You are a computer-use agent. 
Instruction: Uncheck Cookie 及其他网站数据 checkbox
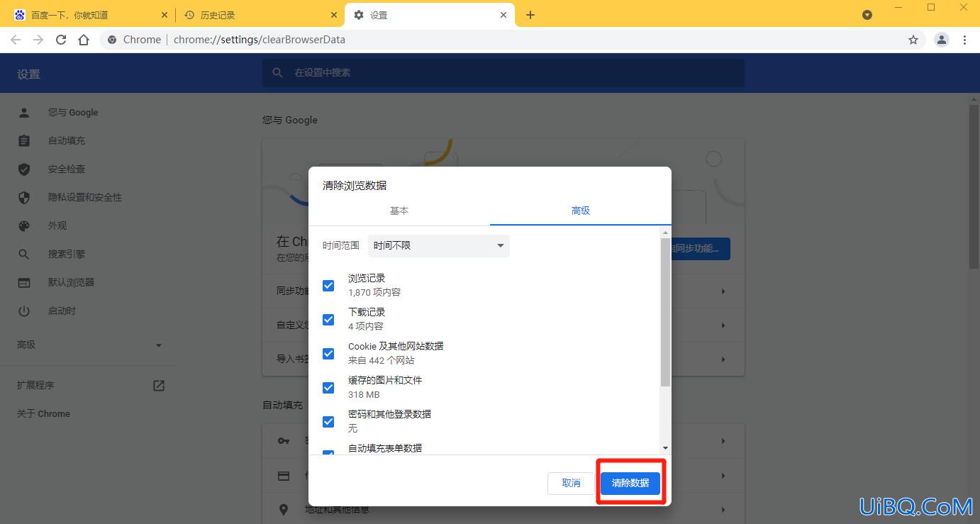tap(328, 353)
